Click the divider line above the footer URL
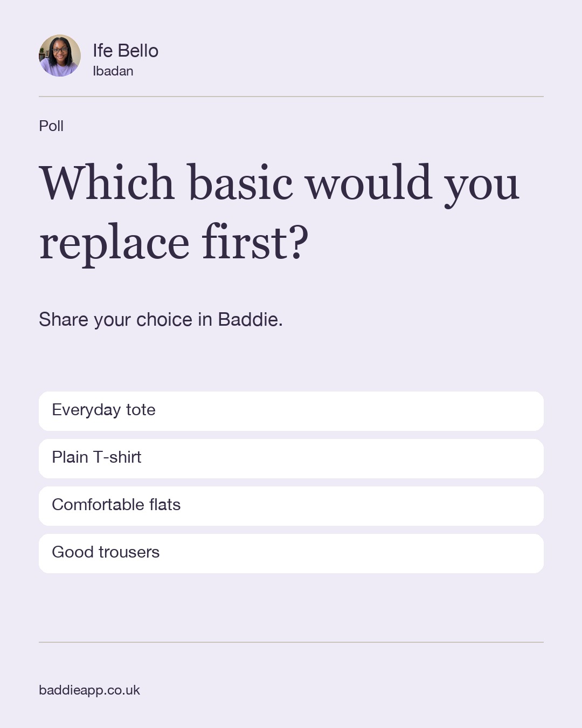The image size is (582, 728). (x=291, y=642)
